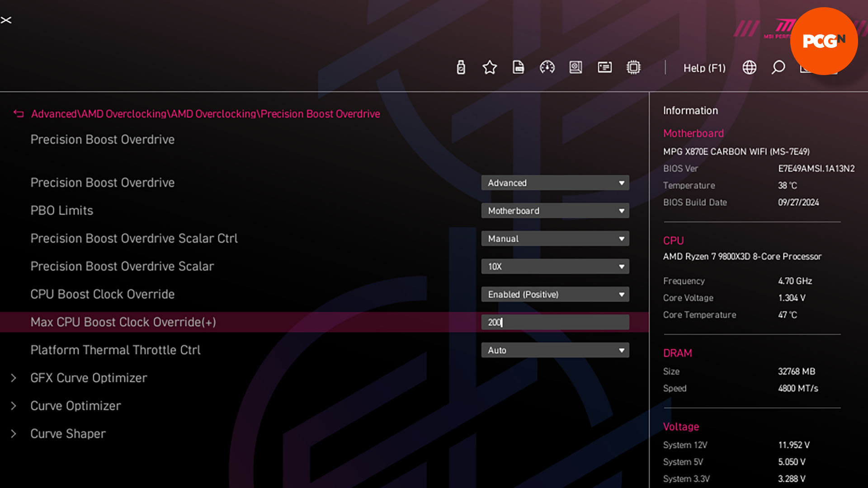Click the Language/Globe icon in navigation
Image resolution: width=868 pixels, height=488 pixels.
click(x=750, y=67)
